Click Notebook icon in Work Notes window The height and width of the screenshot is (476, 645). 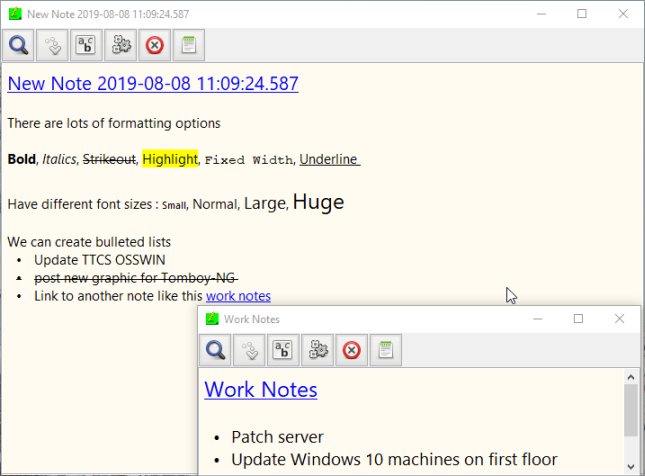385,350
